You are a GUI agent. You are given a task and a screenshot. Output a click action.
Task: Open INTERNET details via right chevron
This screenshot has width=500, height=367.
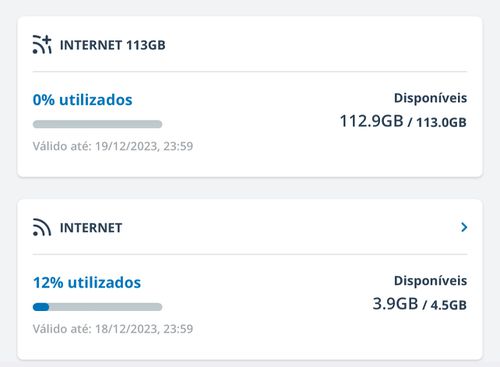[x=464, y=227]
